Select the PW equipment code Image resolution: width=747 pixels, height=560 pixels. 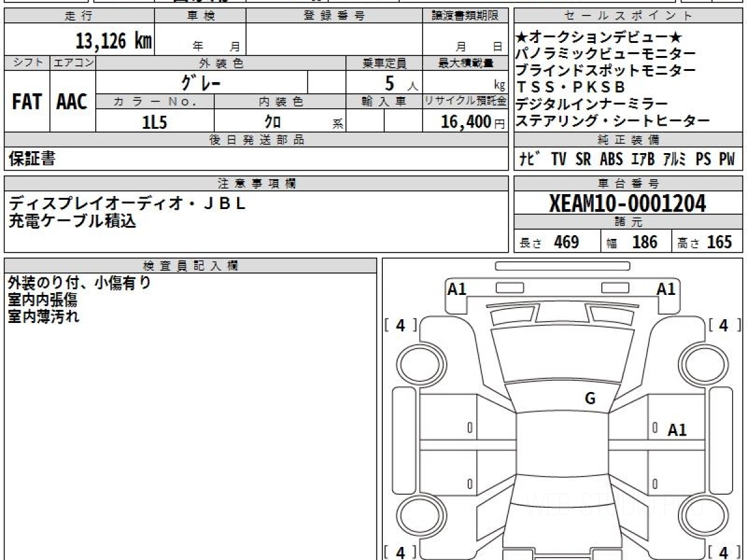[x=727, y=159]
